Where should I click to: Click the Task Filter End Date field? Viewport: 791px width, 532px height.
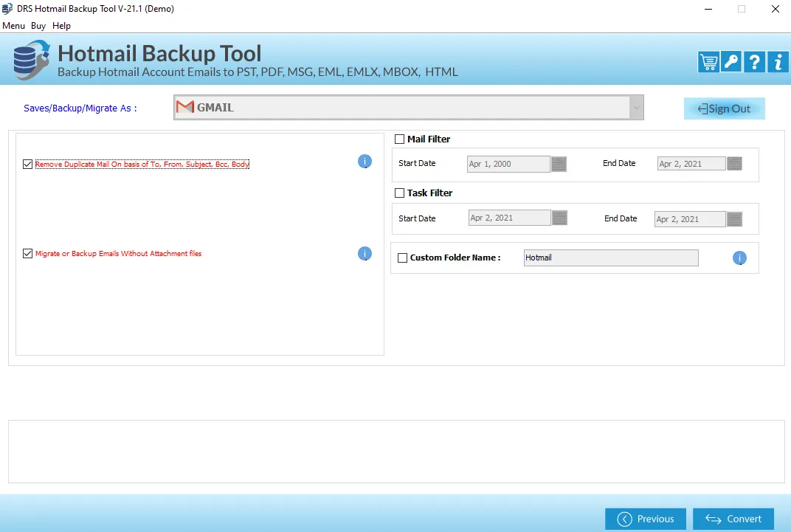pyautogui.click(x=690, y=219)
